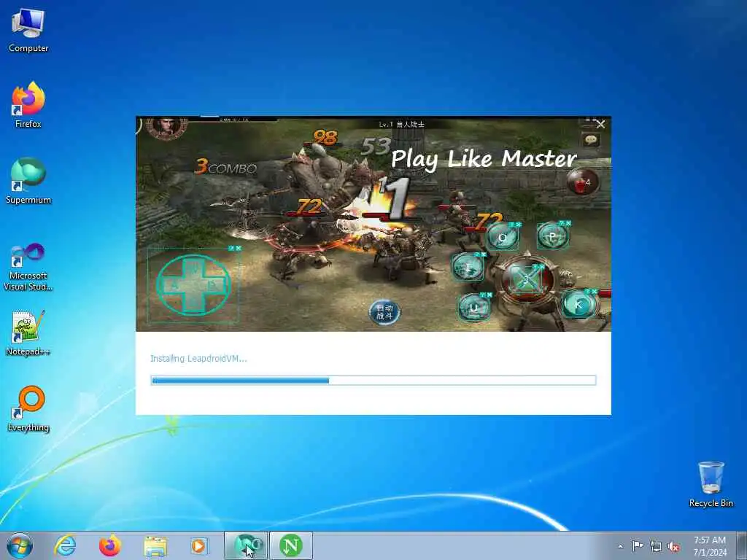The width and height of the screenshot is (747, 560).
Task: Click the green N taskbar application
Action: click(x=291, y=545)
